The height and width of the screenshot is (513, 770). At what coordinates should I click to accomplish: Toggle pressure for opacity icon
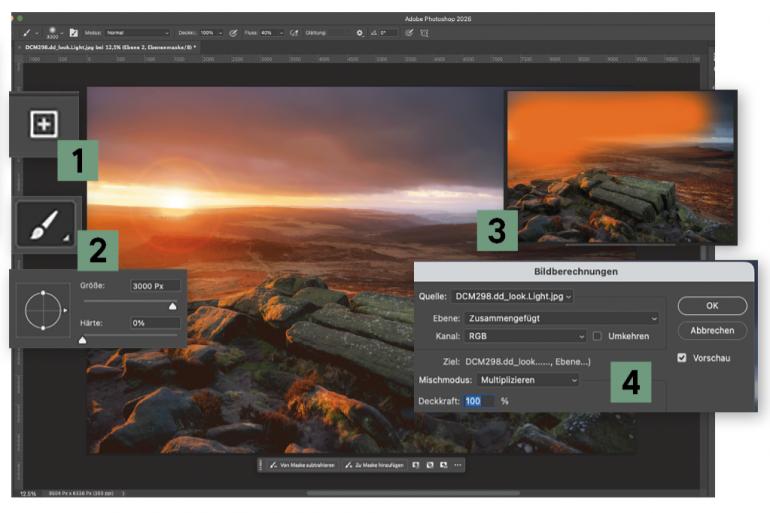pos(234,33)
